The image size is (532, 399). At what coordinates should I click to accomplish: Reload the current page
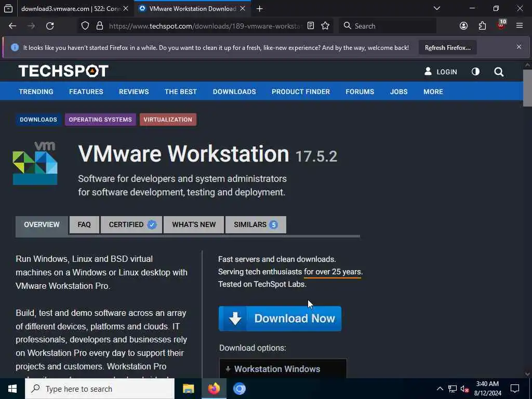pos(50,26)
